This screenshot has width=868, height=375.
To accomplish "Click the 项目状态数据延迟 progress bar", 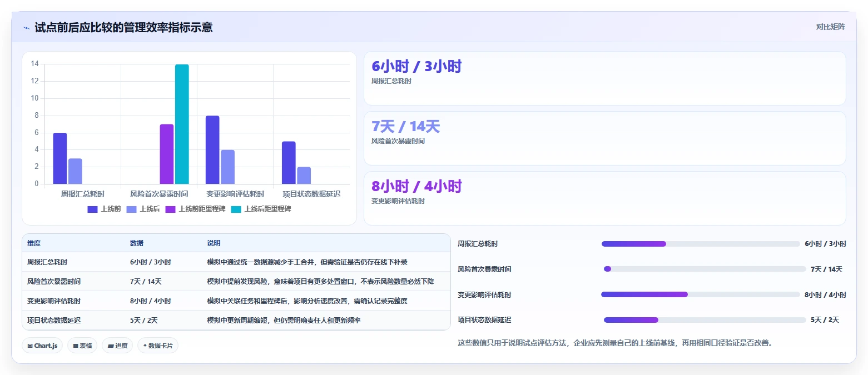I will point(705,320).
